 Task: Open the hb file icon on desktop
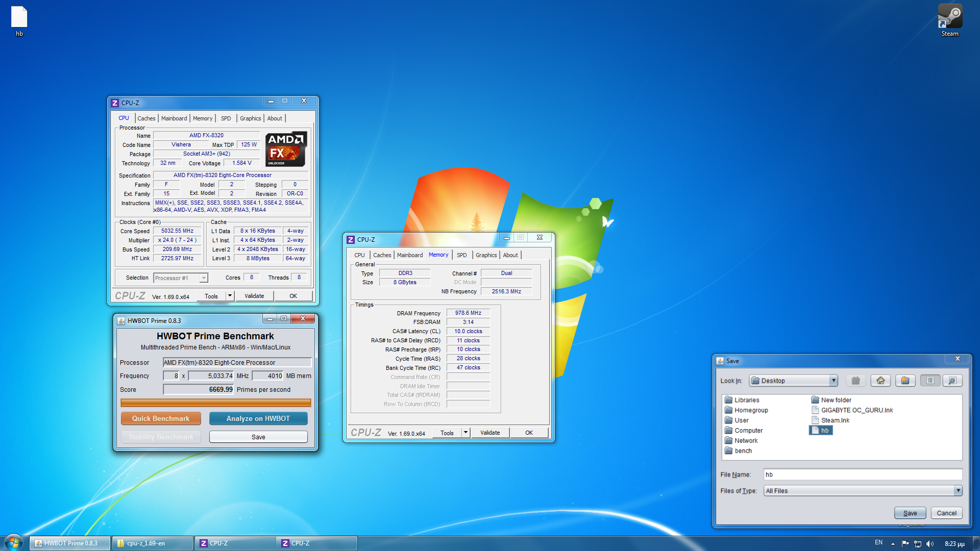pos(19,21)
